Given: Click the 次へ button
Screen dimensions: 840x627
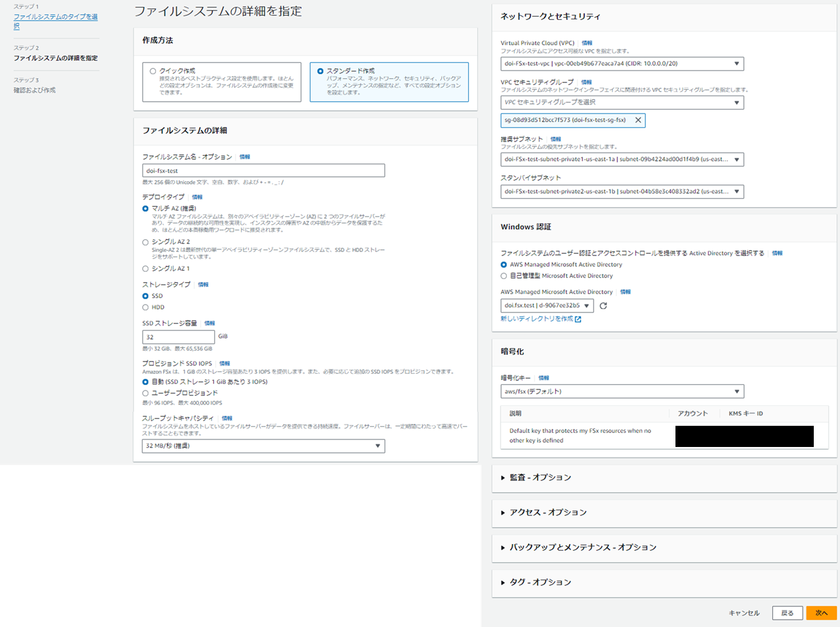Looking at the screenshot, I should click(x=822, y=613).
